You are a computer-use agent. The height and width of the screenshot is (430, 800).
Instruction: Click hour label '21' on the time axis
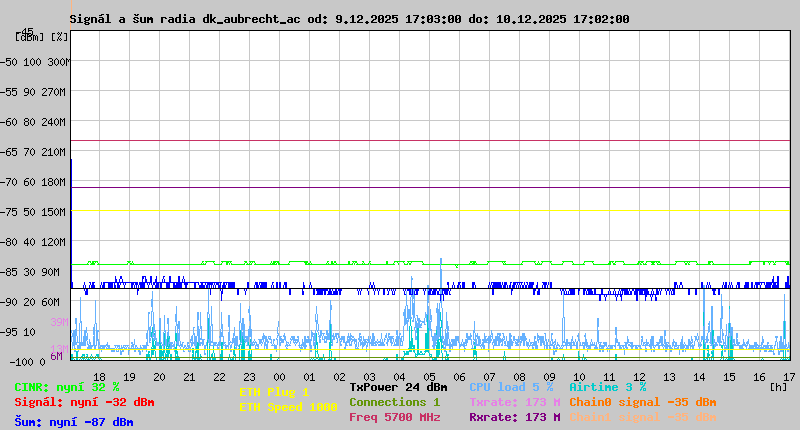[189, 377]
